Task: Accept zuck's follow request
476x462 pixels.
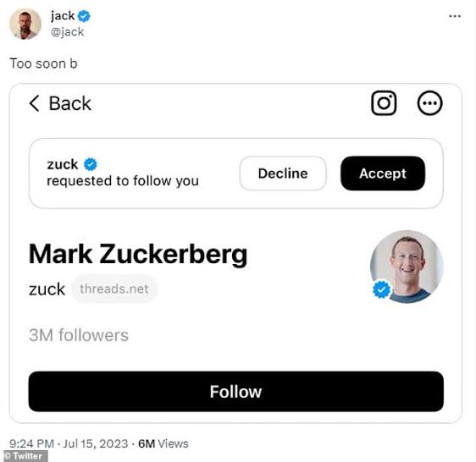Action: point(383,173)
